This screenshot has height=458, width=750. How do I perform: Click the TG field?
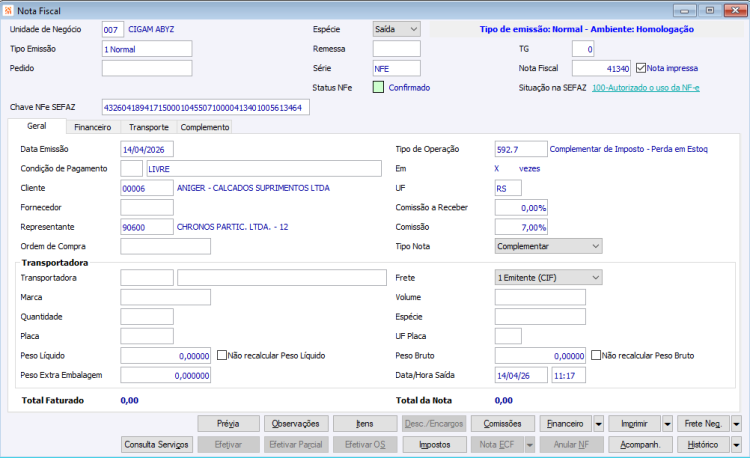coord(583,49)
